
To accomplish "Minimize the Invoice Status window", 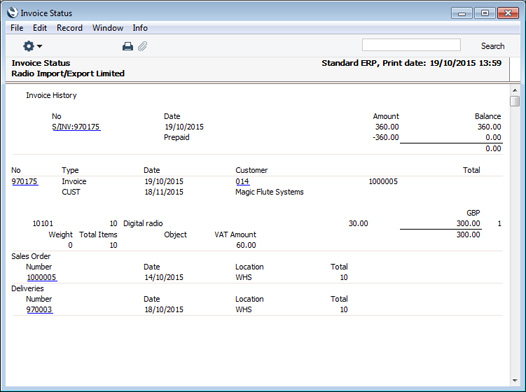I will click(462, 13).
